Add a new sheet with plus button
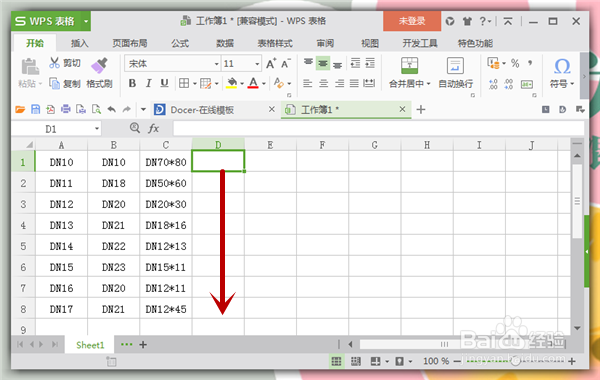 [x=143, y=345]
